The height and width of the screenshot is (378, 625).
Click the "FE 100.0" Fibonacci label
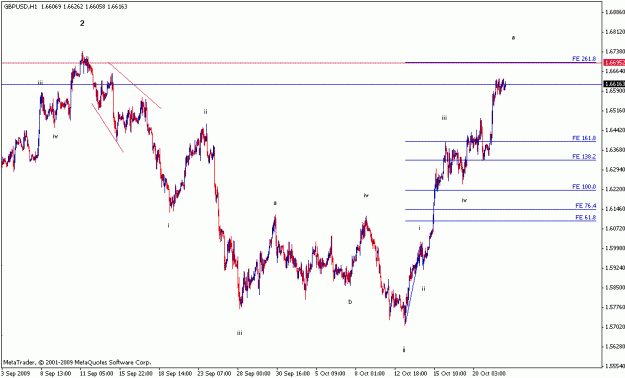584,187
